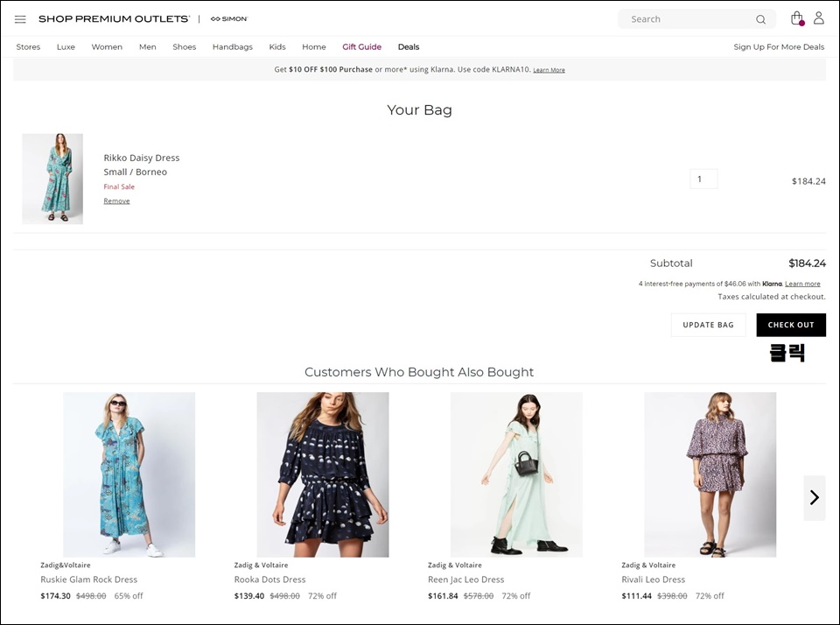
Task: Click the Small / Borneo variant text
Action: click(135, 172)
